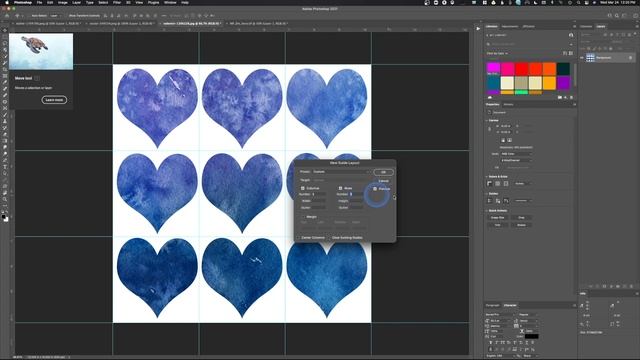Image resolution: width=640 pixels, height=360 pixels.
Task: Select the Horizontal Type tool
Action: (x=5, y=167)
